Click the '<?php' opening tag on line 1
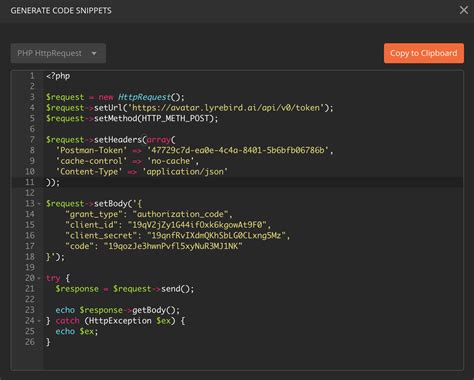Image resolution: width=474 pixels, height=380 pixels. 58,76
